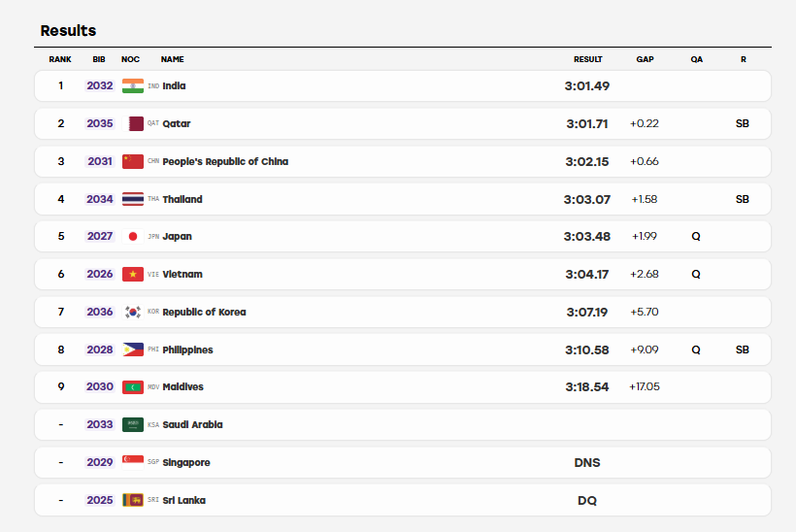Click bib number 2032
Viewport: 796px width, 532px height.
click(99, 85)
